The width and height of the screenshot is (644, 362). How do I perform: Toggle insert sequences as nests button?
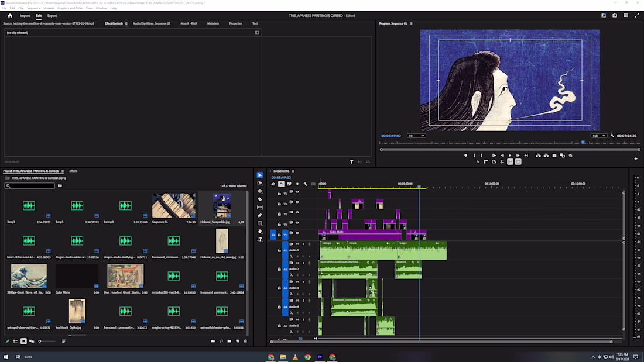click(273, 184)
